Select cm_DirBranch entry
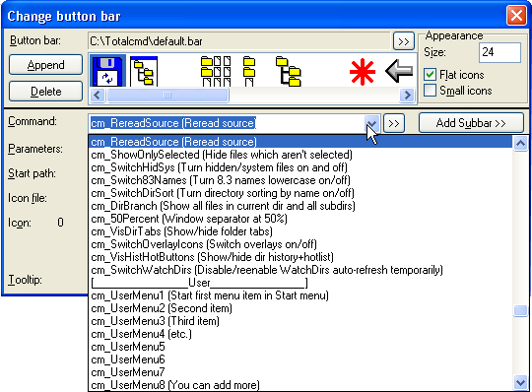Image resolution: width=532 pixels, height=392 pixels. click(x=300, y=206)
